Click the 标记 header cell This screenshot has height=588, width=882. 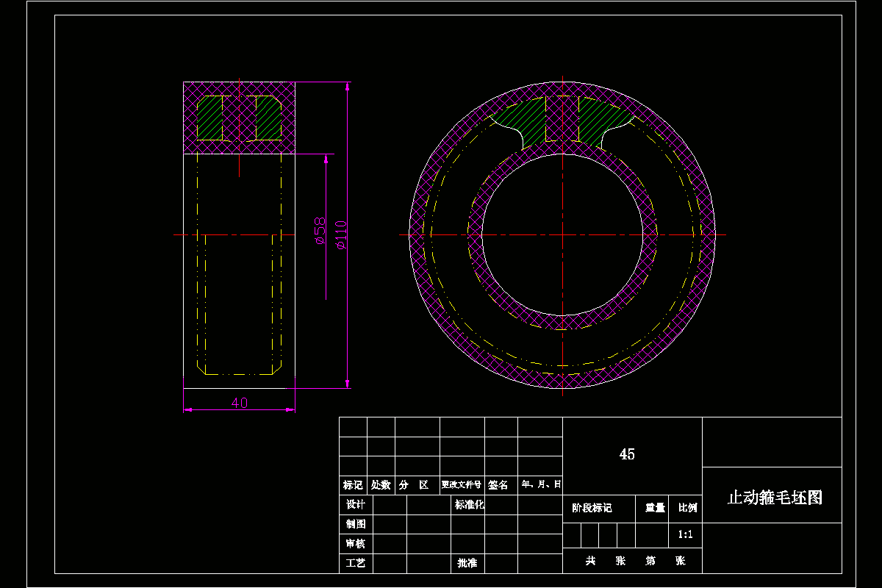353,485
